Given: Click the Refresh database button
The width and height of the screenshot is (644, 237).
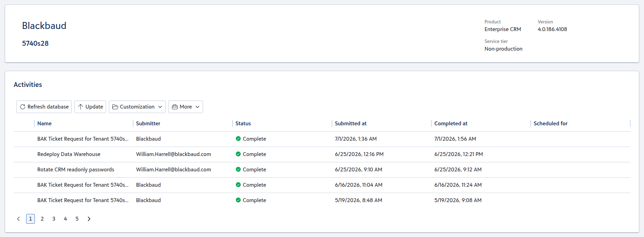Looking at the screenshot, I should pos(44,107).
